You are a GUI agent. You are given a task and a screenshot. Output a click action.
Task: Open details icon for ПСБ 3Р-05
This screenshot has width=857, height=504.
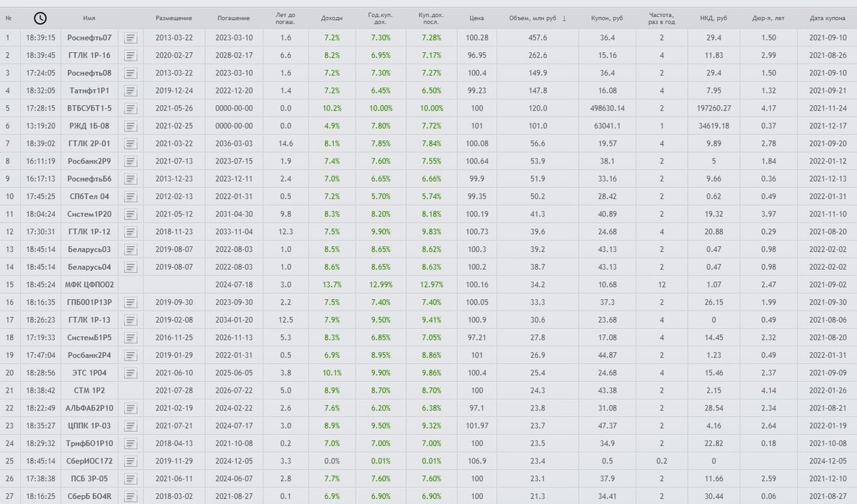[131, 478]
